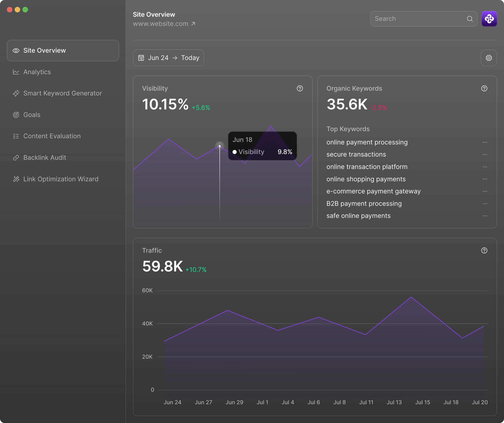Open options for "secure transactions" keyword
This screenshot has width=504, height=423.
[x=485, y=155]
